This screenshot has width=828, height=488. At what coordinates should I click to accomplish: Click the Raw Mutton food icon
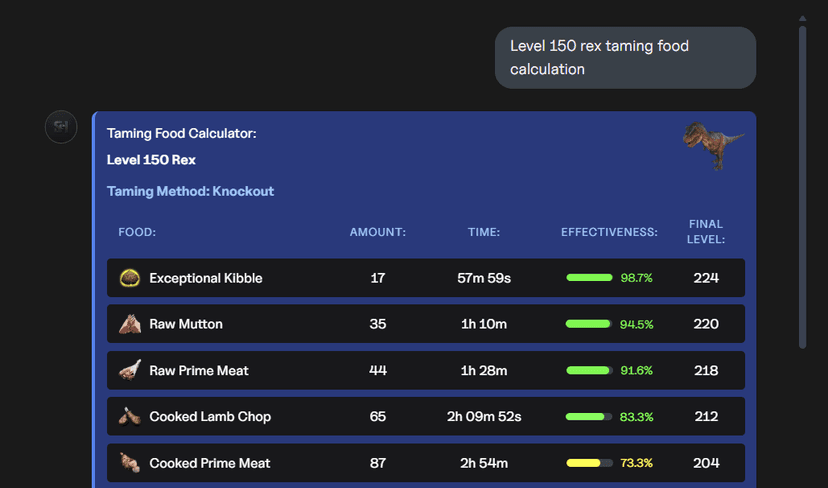tap(130, 324)
